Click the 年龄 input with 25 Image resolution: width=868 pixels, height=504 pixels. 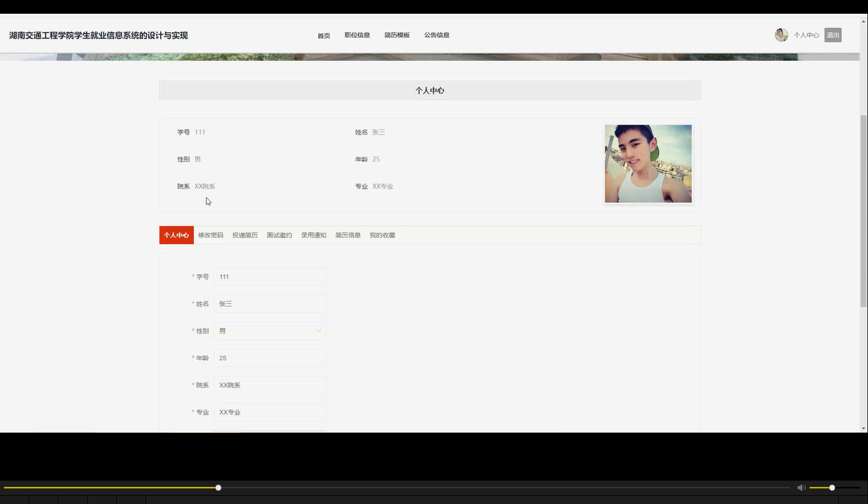point(270,358)
